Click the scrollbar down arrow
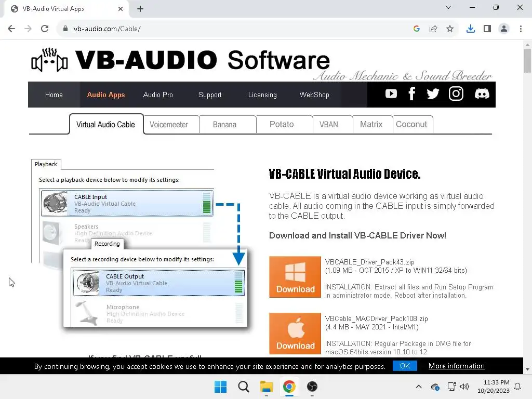Image resolution: width=532 pixels, height=399 pixels. click(x=527, y=369)
